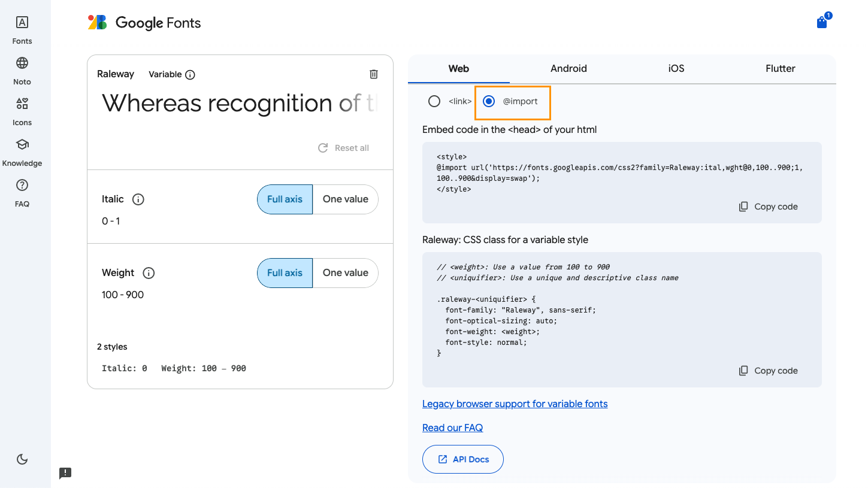
Task: Click the font-weight code line
Action: click(x=492, y=332)
